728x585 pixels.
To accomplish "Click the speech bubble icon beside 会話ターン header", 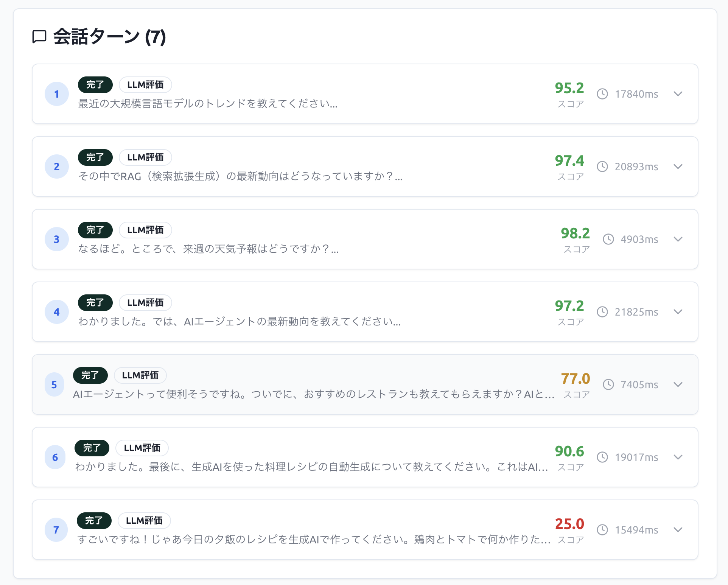I will [39, 36].
